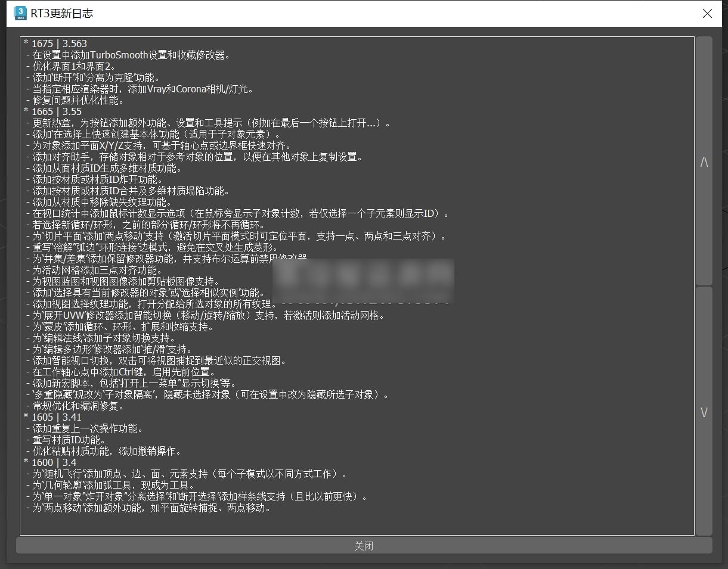Image resolution: width=728 pixels, height=569 pixels.
Task: Click the line '优化界面1和界面2'
Action: (71, 66)
